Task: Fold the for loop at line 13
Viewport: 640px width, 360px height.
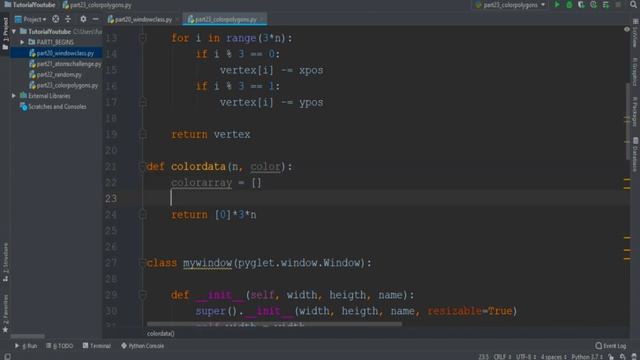Action: (x=142, y=38)
